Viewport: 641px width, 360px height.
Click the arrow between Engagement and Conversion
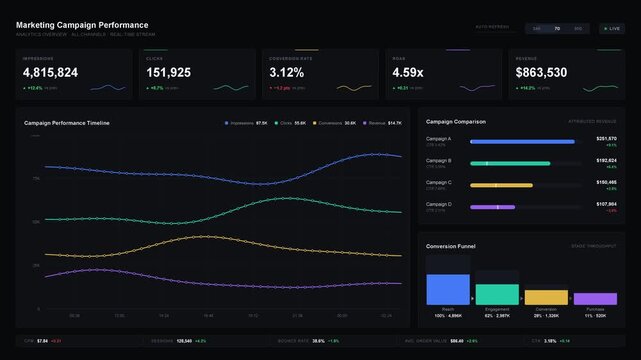coord(522,299)
